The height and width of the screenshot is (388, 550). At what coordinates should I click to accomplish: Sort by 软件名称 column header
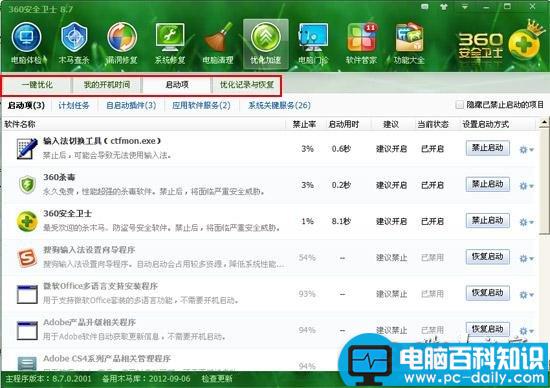[x=20, y=125]
